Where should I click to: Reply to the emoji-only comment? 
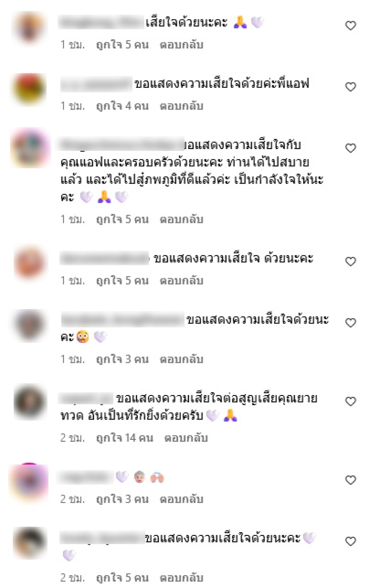click(182, 499)
